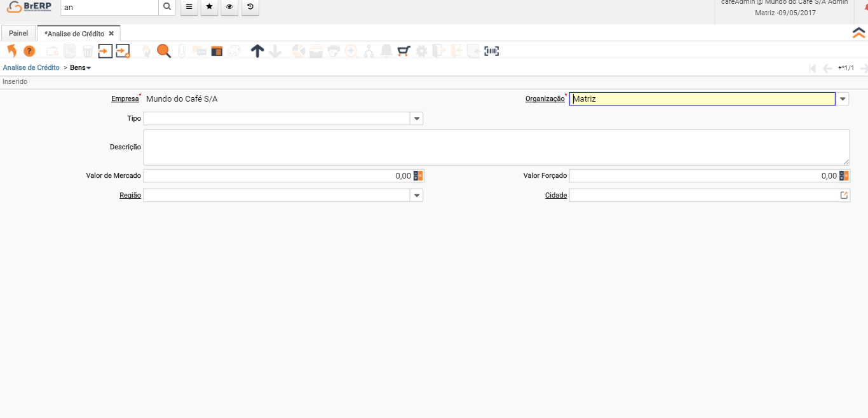868x418 pixels.
Task: Collapse the header with double chevron
Action: 859,33
